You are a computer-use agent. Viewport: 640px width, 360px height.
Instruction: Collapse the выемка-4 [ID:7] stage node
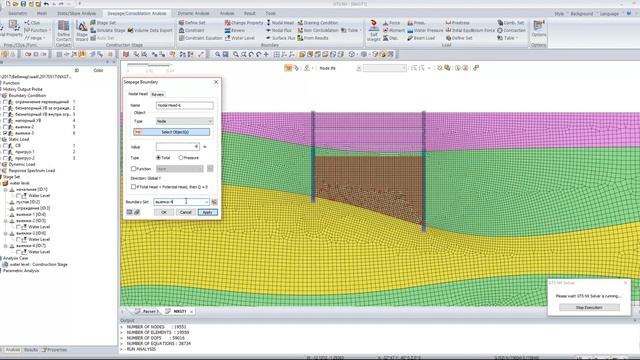pyautogui.click(x=6, y=246)
